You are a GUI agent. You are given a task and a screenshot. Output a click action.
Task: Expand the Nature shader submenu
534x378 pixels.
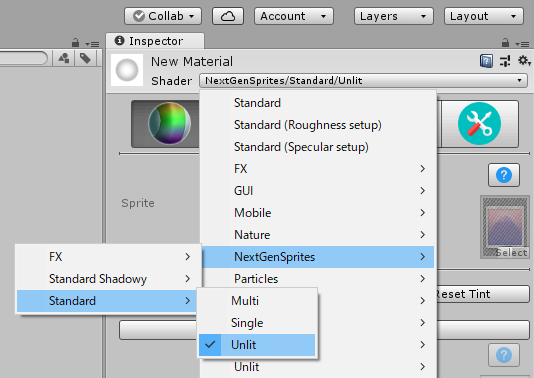click(x=318, y=235)
